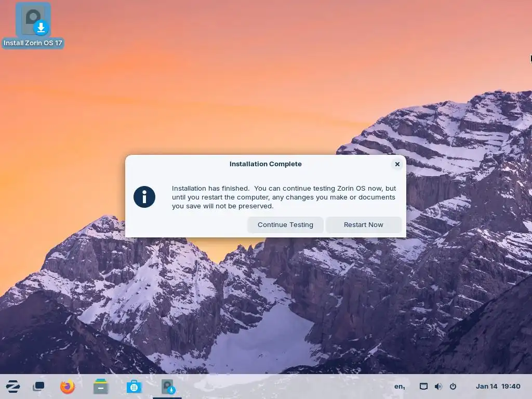Image resolution: width=532 pixels, height=399 pixels.
Task: Open the power menu tray icon
Action: 453,387
